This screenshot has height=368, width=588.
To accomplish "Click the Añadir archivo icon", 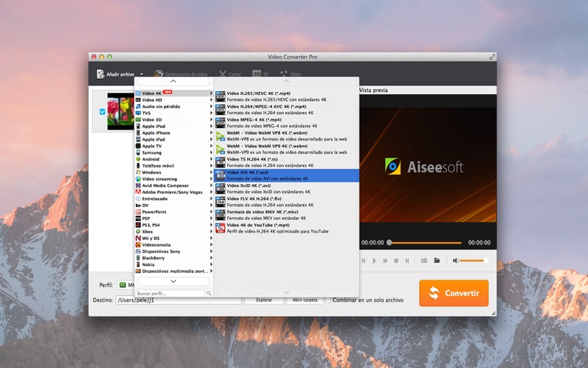I will [100, 74].
